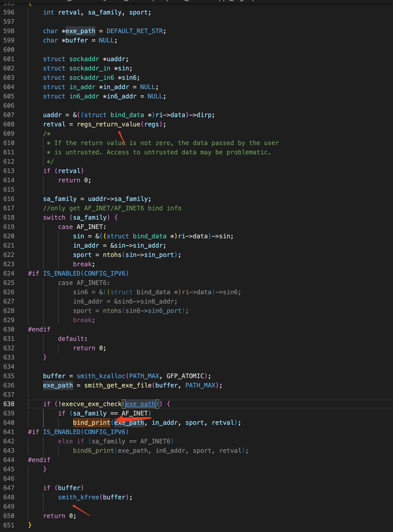Click the highlighted bind_print call
Viewport: 393px width, 532px height.
tap(92, 423)
